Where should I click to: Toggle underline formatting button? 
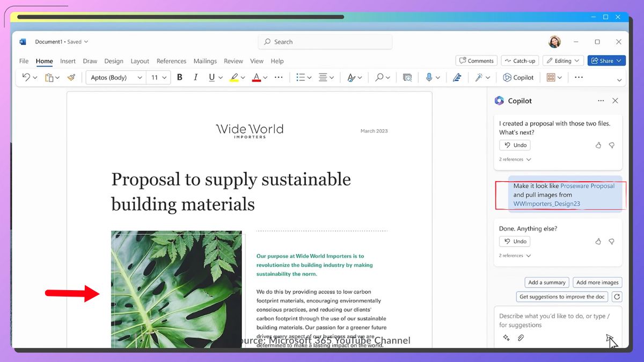pyautogui.click(x=212, y=77)
